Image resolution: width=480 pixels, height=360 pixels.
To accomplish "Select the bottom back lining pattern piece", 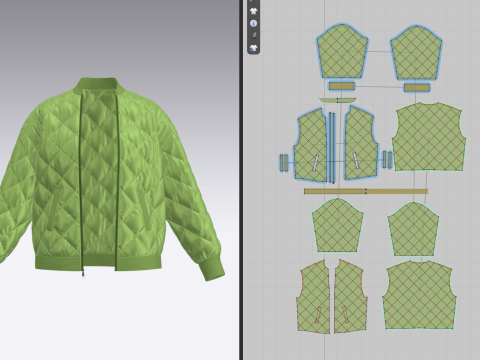I will [x=419, y=295].
